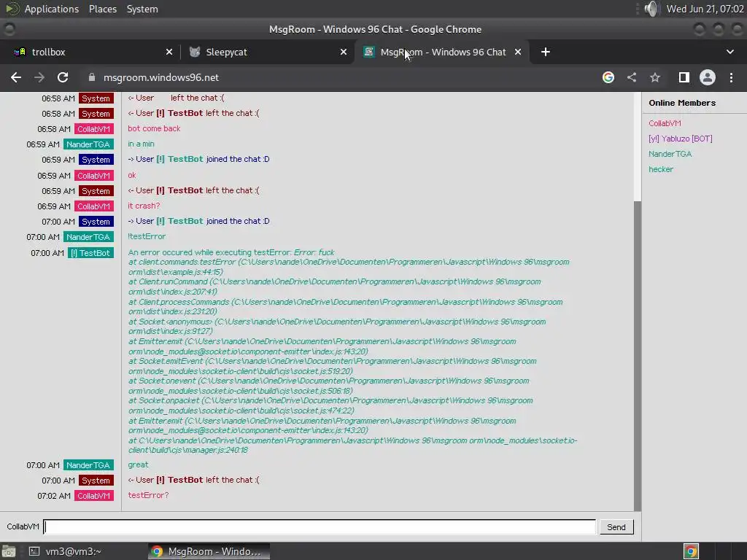This screenshot has height=560, width=747.
Task: Open the Chrome side panel
Action: pos(684,77)
